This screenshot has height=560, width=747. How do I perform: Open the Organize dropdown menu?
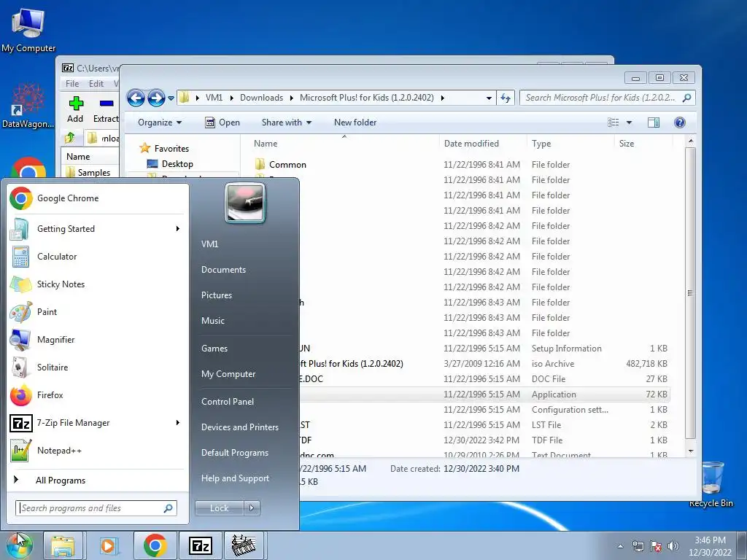pyautogui.click(x=160, y=122)
